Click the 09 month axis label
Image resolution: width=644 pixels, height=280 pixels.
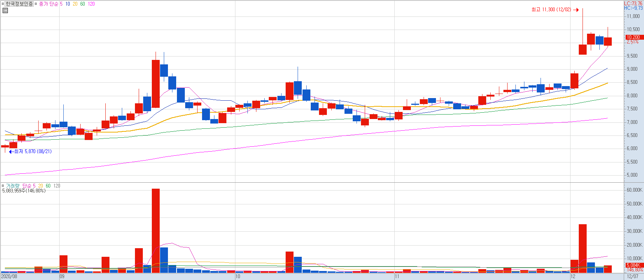(62, 277)
